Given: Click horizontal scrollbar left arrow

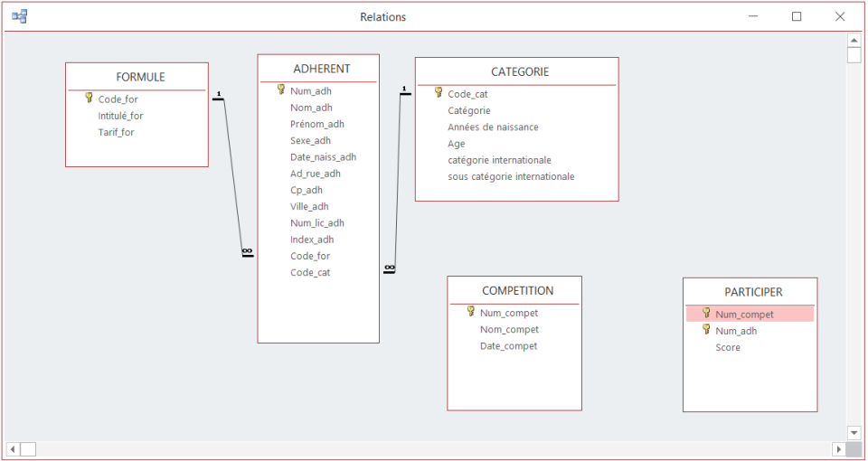Looking at the screenshot, I should 13,449.
